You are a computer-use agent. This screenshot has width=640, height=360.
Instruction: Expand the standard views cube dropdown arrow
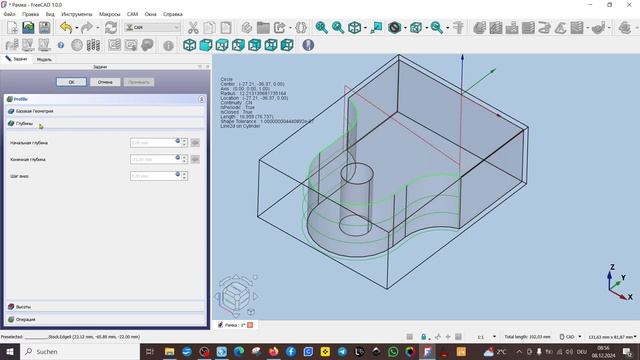(365, 28)
